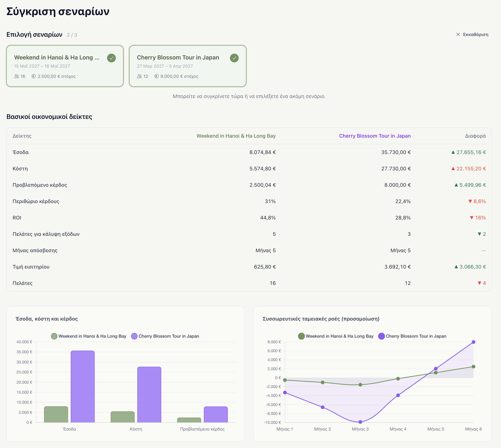Click the participants icon showing 16 in Hanoi card
Image resolution: width=501 pixels, height=448 pixels.
(x=17, y=76)
